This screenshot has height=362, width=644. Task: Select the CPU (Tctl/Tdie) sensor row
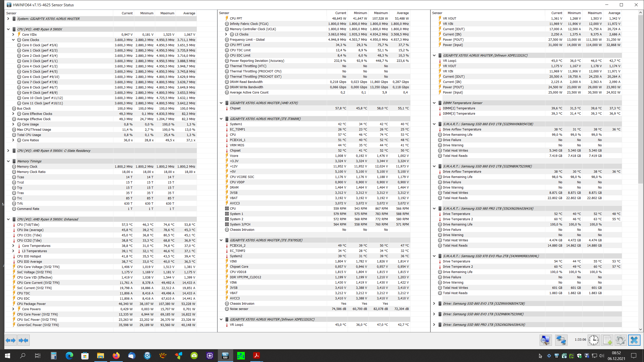coord(28,224)
